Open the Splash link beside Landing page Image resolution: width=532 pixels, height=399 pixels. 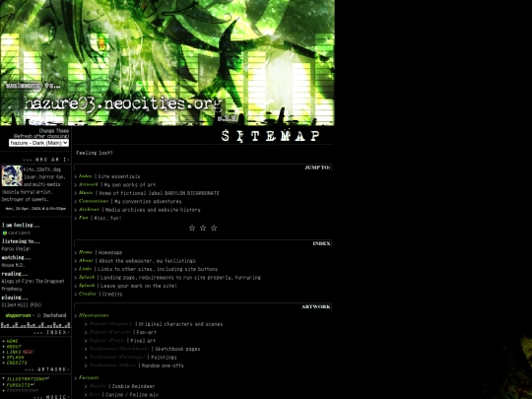87,277
